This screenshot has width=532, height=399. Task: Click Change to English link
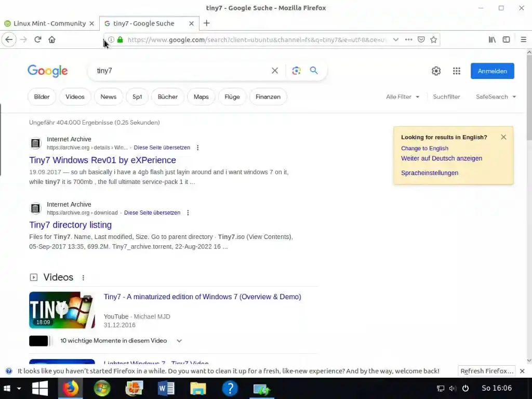pos(424,148)
